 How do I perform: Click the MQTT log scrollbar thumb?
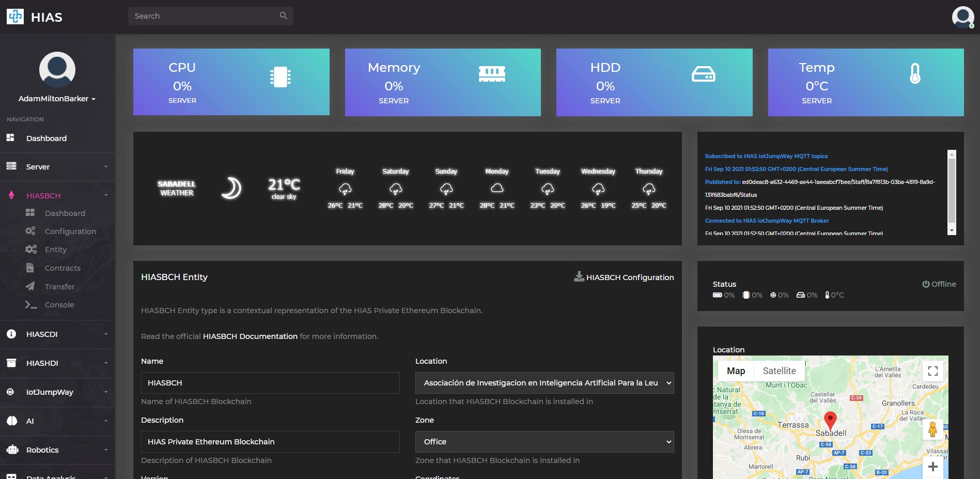click(x=952, y=190)
